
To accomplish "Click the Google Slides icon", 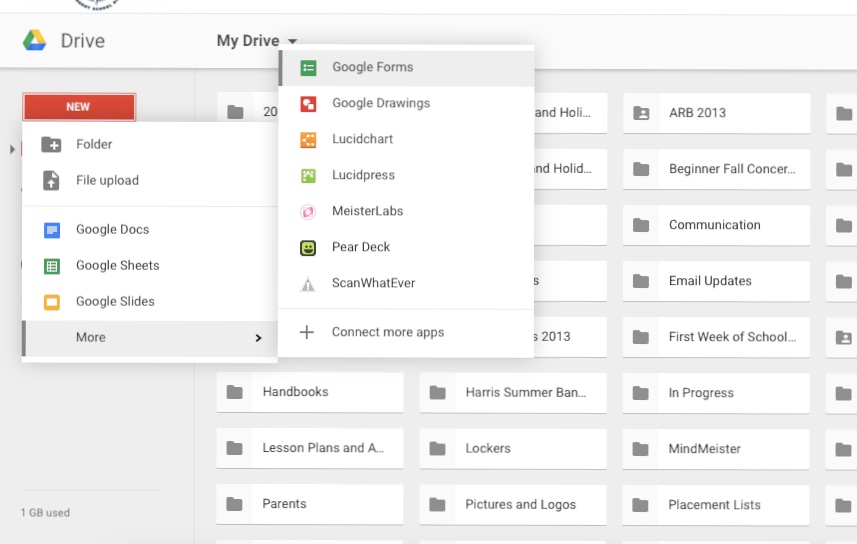I will point(52,302).
